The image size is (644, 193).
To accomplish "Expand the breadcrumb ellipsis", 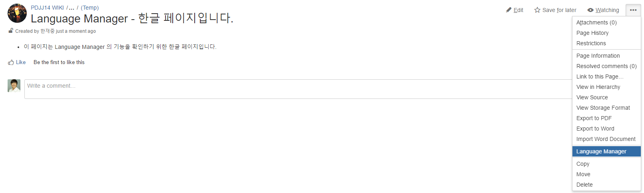I will coord(72,8).
